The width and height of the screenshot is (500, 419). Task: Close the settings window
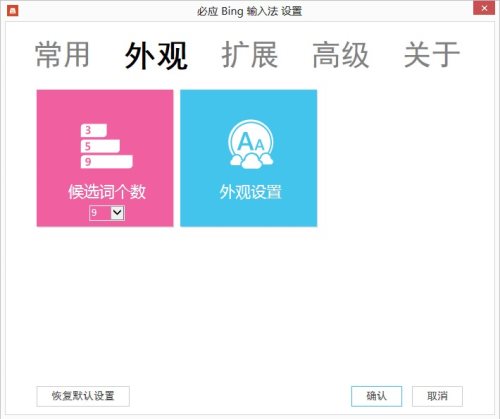click(484, 8)
